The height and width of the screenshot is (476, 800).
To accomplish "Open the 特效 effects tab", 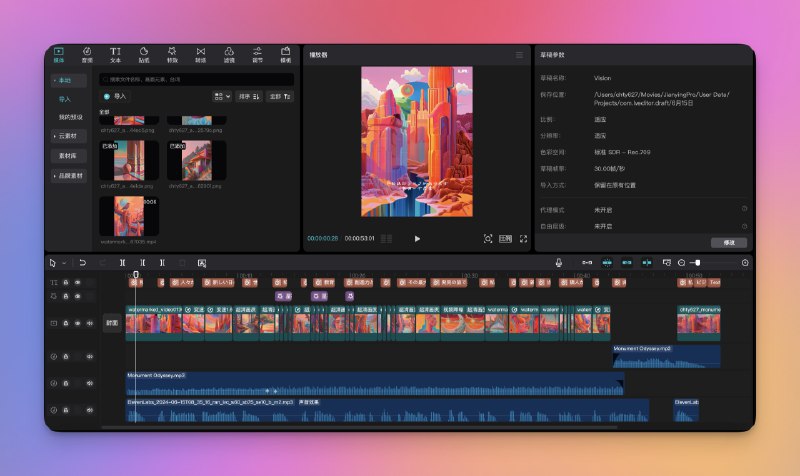I will point(172,55).
